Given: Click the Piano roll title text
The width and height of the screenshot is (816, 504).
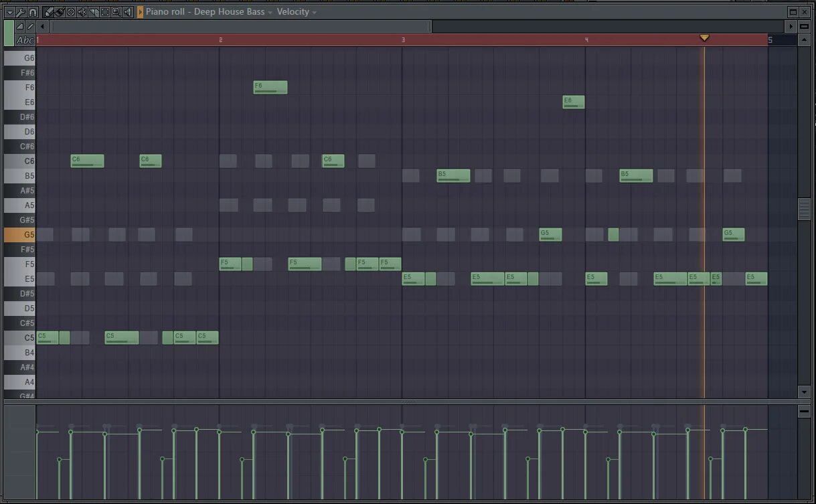Looking at the screenshot, I should [x=165, y=12].
